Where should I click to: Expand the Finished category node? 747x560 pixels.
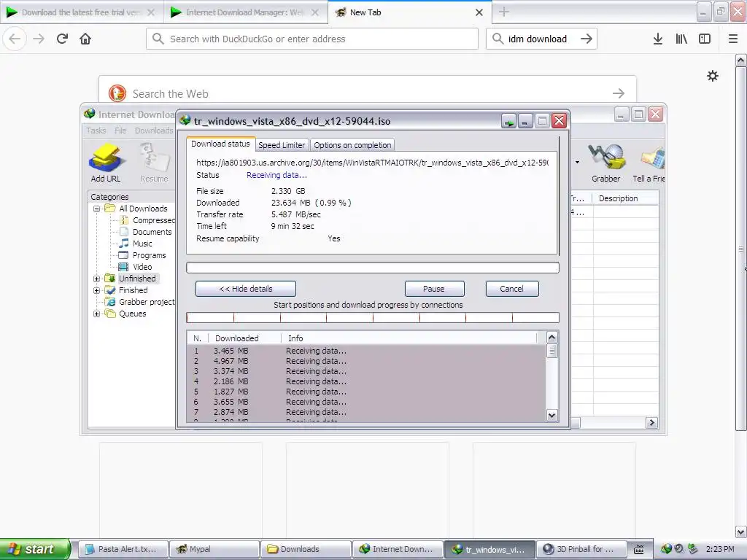pos(97,290)
